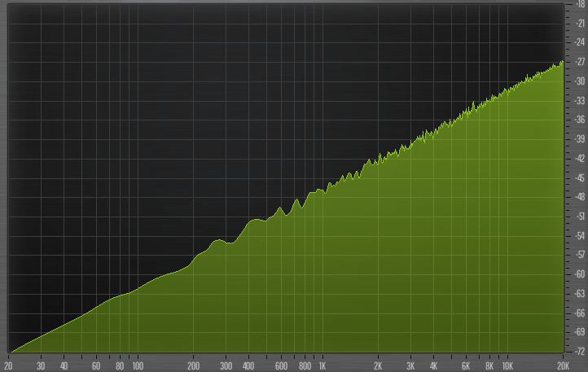Select the -39 dB level label
The image size is (588, 372).
[x=577, y=139]
